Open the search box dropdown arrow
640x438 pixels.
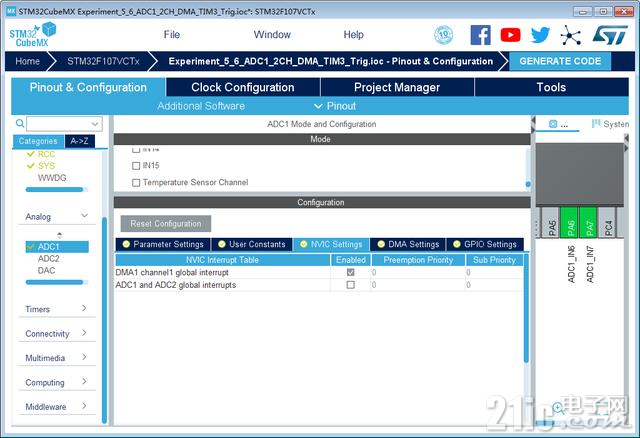[95, 124]
